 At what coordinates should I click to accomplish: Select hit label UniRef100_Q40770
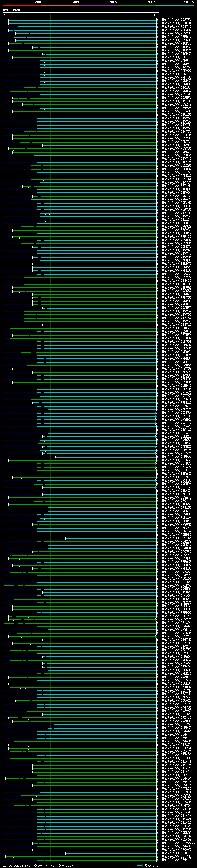click(177, 183)
